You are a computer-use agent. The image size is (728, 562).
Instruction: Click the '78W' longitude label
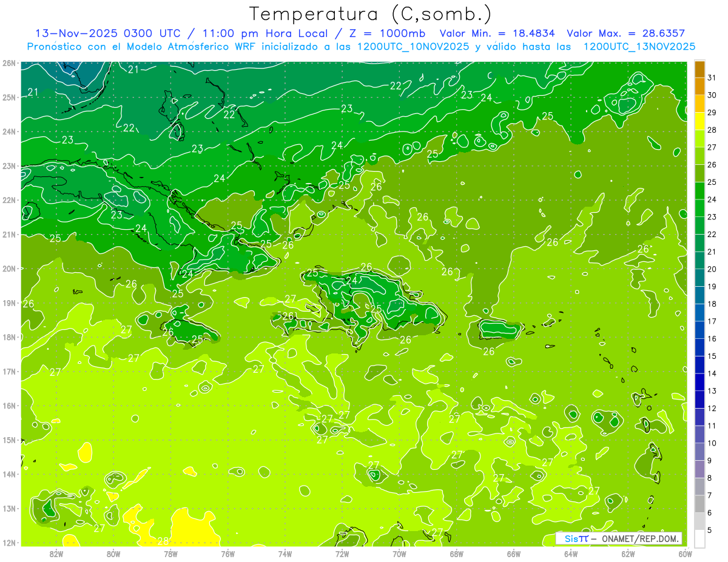tap(170, 553)
